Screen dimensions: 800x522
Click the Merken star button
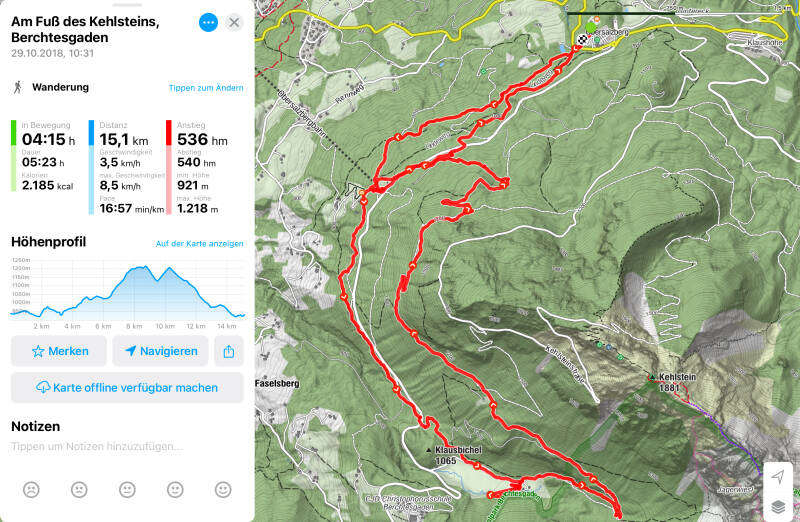(59, 351)
